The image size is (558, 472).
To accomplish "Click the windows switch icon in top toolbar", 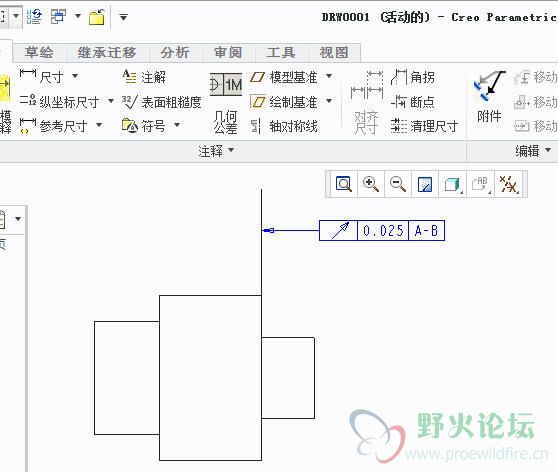I will [59, 16].
